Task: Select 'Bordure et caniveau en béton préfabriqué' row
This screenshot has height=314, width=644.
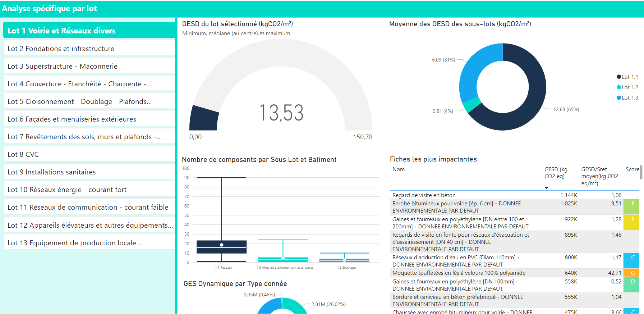Action: 515,300
